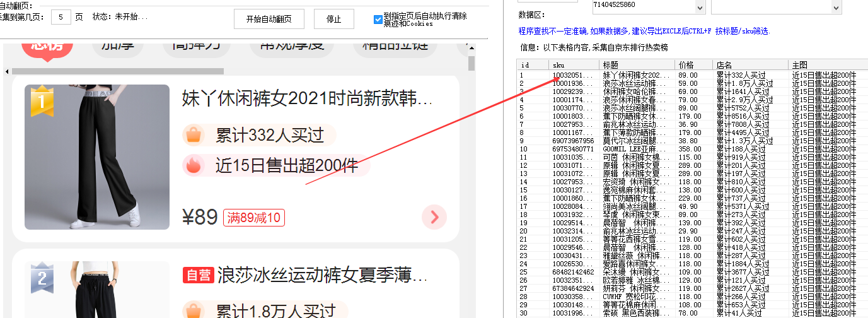Image resolution: width=868 pixels, height=318 pixels.
Task: Select table row with sku 68482142462
Action: click(692, 272)
